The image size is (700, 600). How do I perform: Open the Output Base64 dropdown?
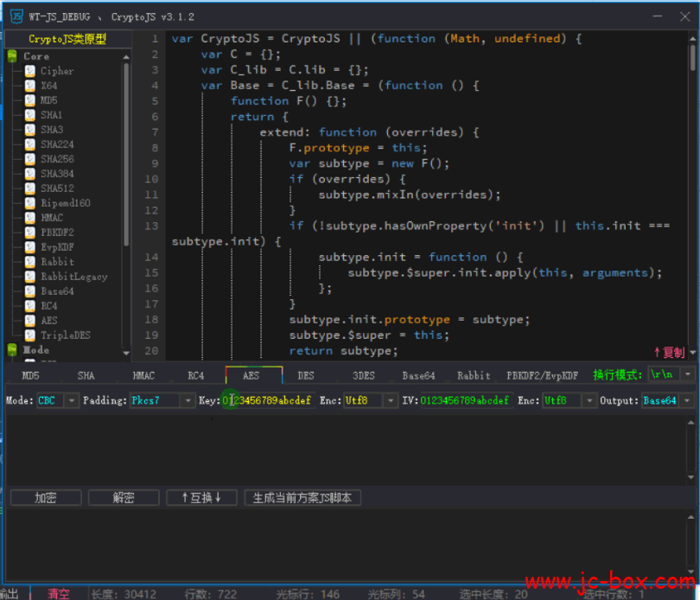687,401
